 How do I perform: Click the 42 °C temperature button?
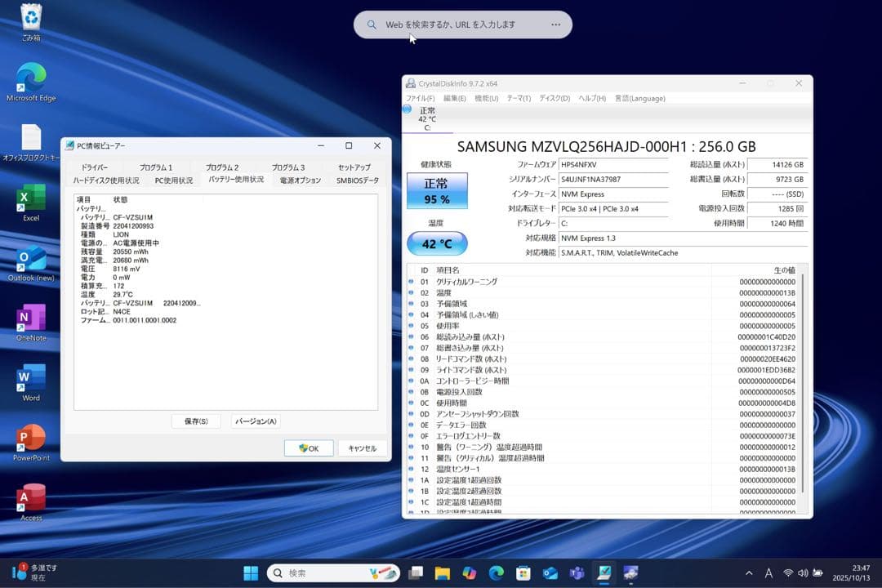pyautogui.click(x=437, y=243)
